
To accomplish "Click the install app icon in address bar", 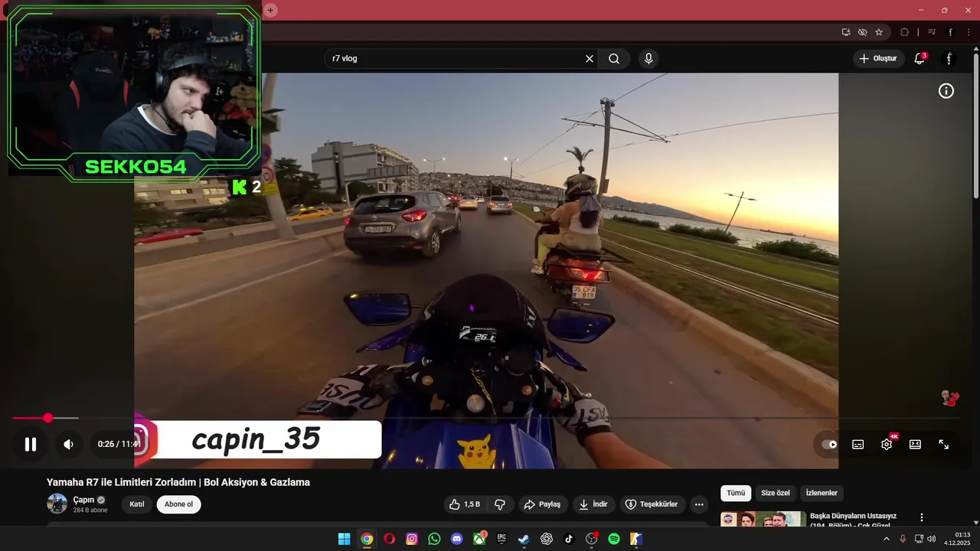I will [x=846, y=32].
